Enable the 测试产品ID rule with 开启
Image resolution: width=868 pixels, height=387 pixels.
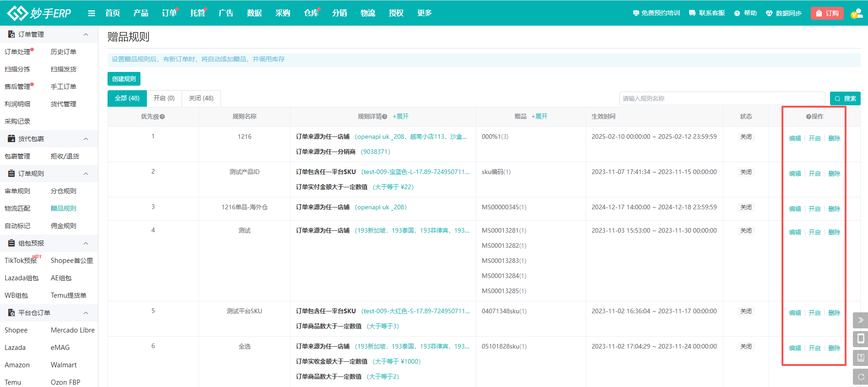pyautogui.click(x=814, y=174)
